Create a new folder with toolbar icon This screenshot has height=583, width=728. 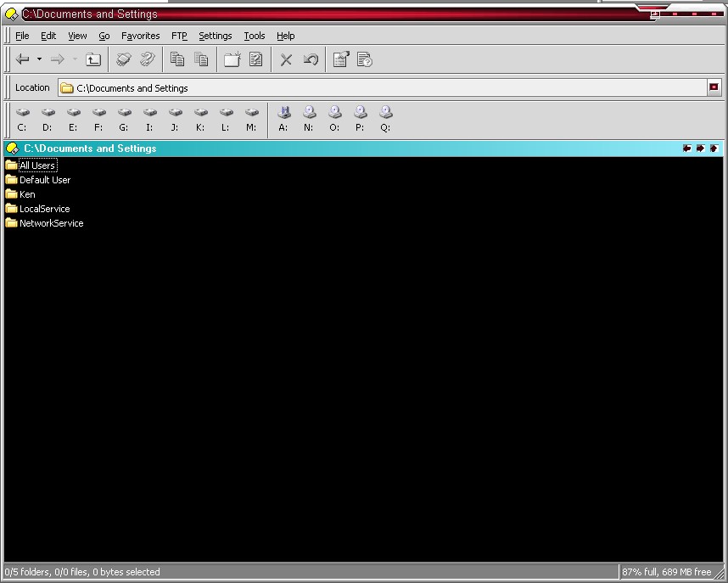[x=232, y=59]
